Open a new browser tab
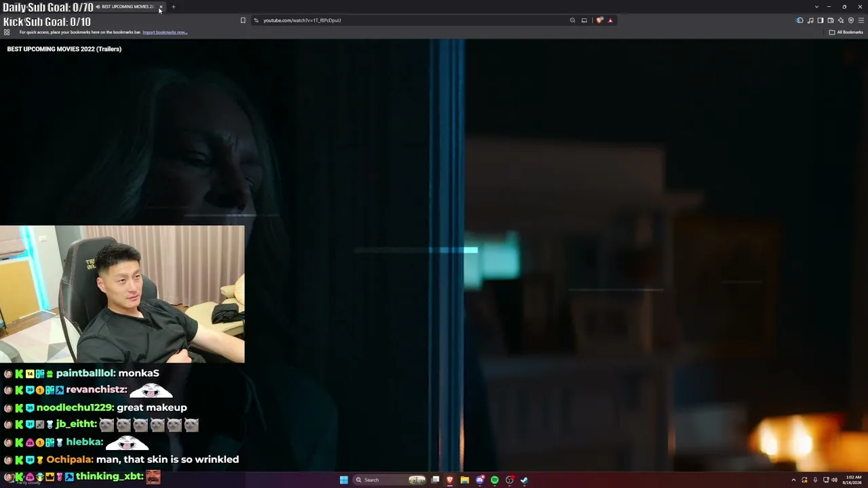This screenshot has height=488, width=868. point(174,7)
